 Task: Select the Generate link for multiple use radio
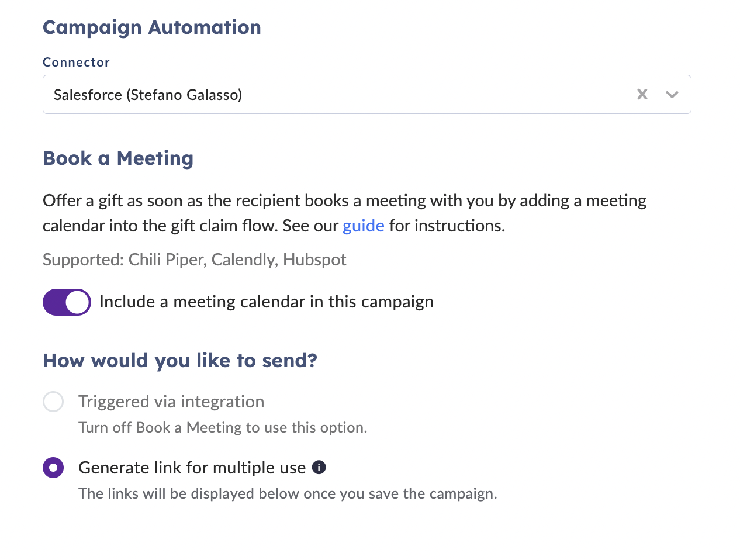pos(53,468)
